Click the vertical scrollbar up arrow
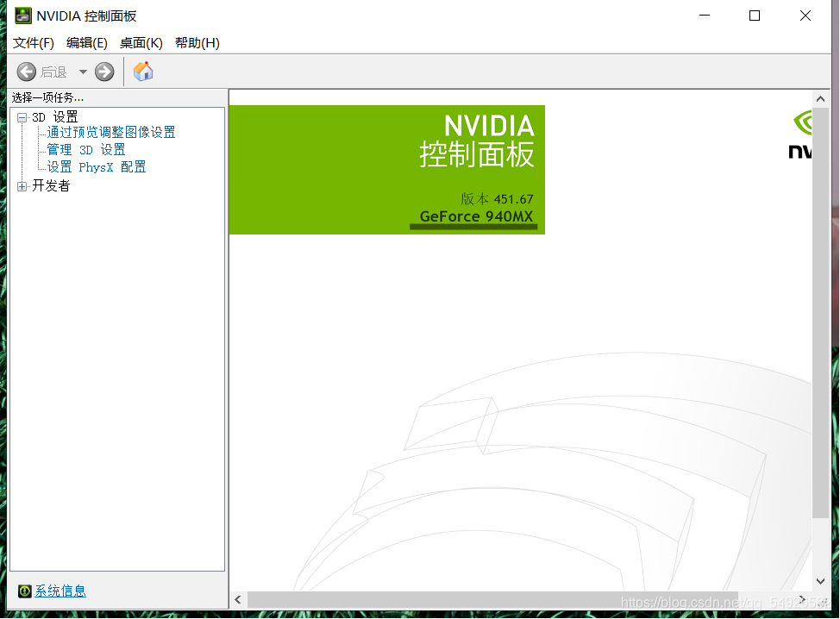840x619 pixels. pos(820,98)
